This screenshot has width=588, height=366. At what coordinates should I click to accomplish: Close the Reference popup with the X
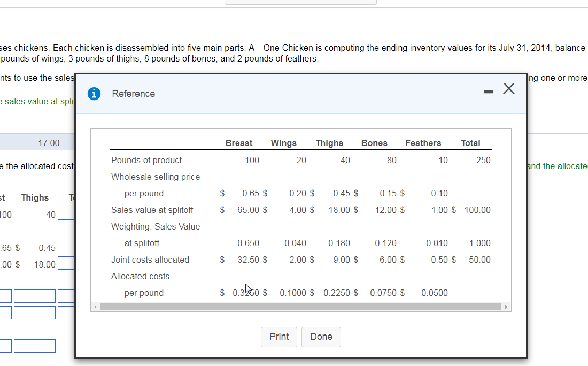point(508,89)
